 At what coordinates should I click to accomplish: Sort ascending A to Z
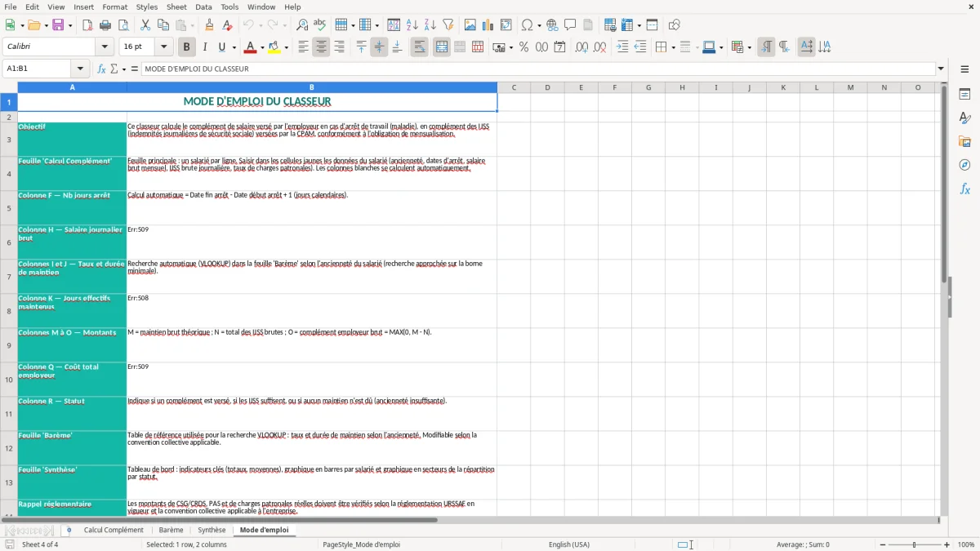[x=412, y=25]
